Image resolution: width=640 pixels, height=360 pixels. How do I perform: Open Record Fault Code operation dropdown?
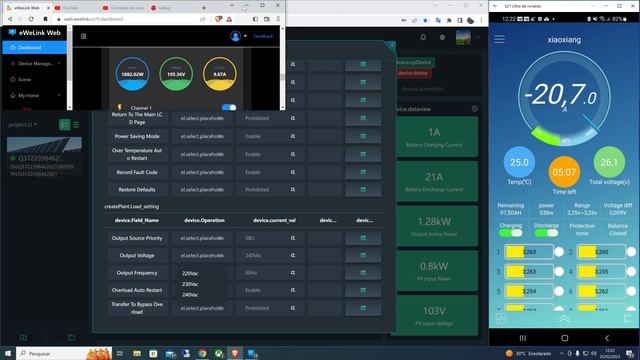202,172
